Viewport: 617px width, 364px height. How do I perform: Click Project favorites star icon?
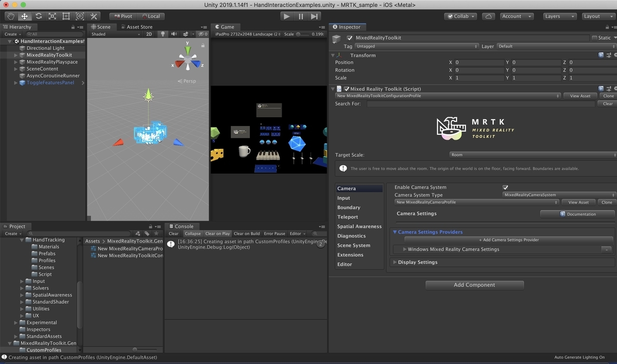point(156,233)
